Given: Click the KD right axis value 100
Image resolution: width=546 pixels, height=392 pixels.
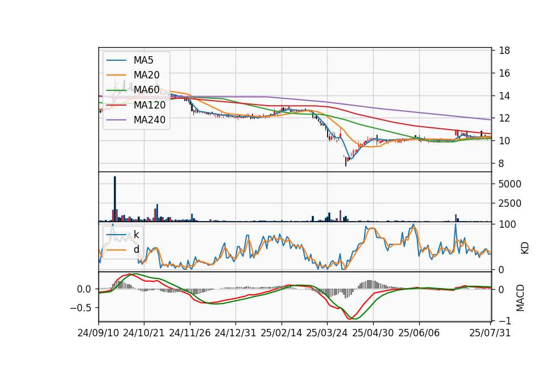Looking at the screenshot, I should point(507,225).
